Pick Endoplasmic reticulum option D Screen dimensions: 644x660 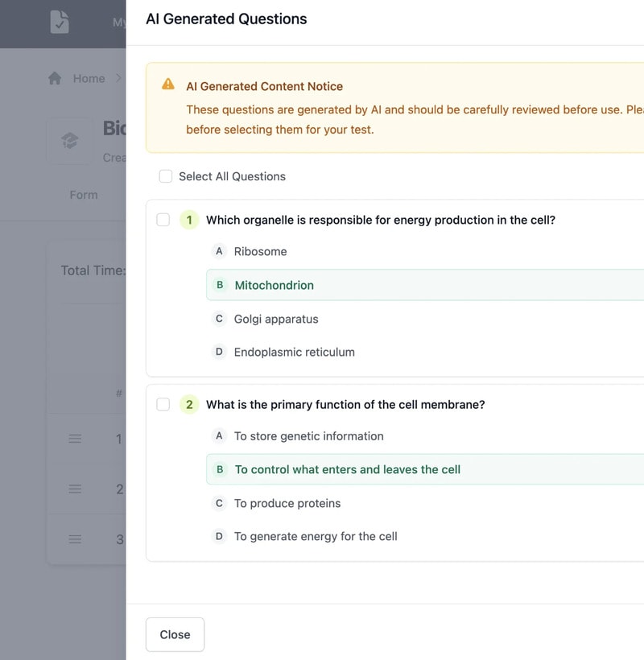[294, 352]
